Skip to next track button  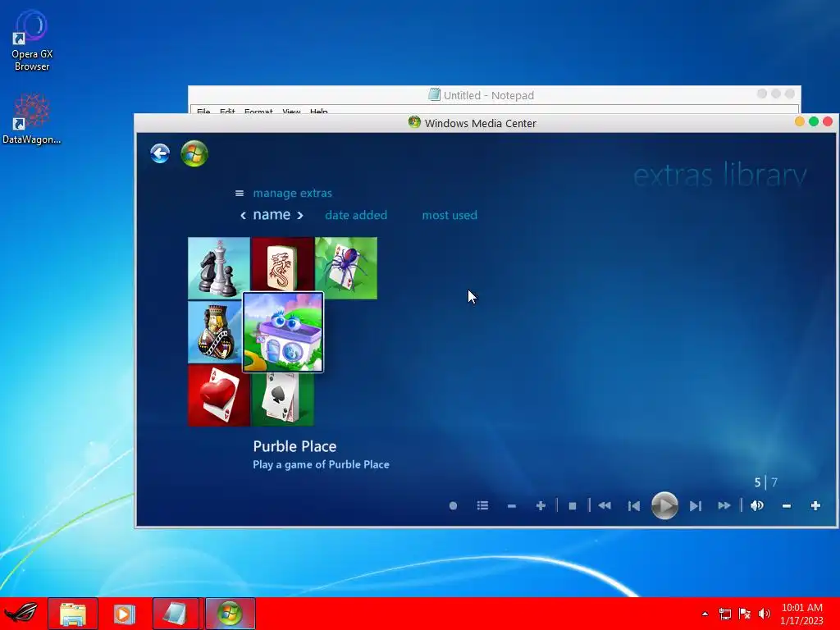[696, 505]
